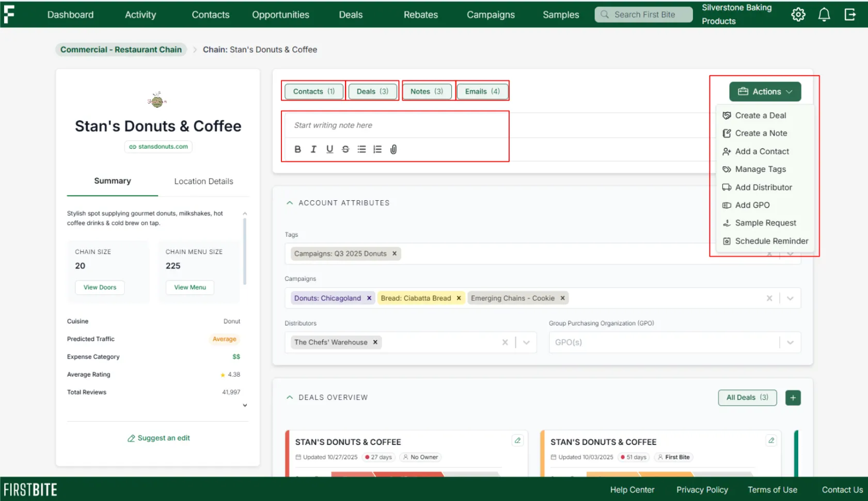The width and height of the screenshot is (868, 501).
Task: Show the Contacts (1) tab
Action: point(314,91)
